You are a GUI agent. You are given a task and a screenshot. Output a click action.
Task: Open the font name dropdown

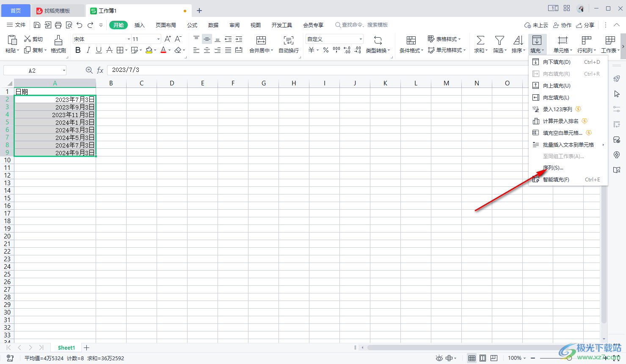coord(129,39)
